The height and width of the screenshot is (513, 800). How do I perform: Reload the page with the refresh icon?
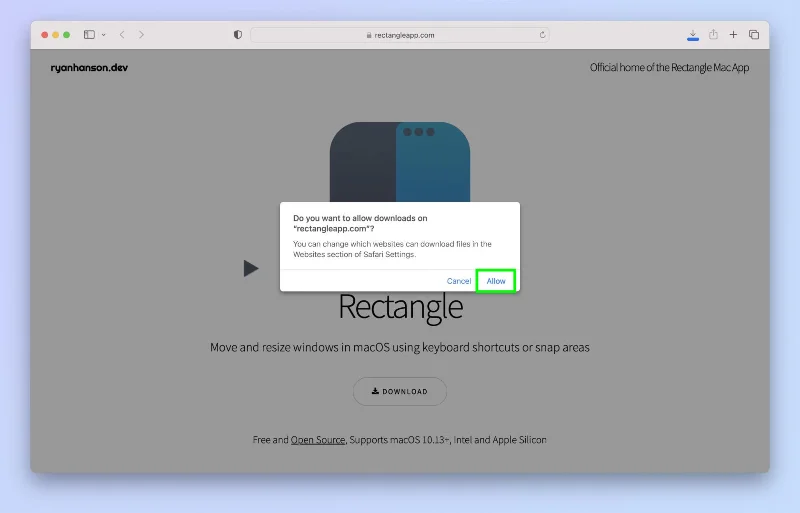click(x=542, y=35)
